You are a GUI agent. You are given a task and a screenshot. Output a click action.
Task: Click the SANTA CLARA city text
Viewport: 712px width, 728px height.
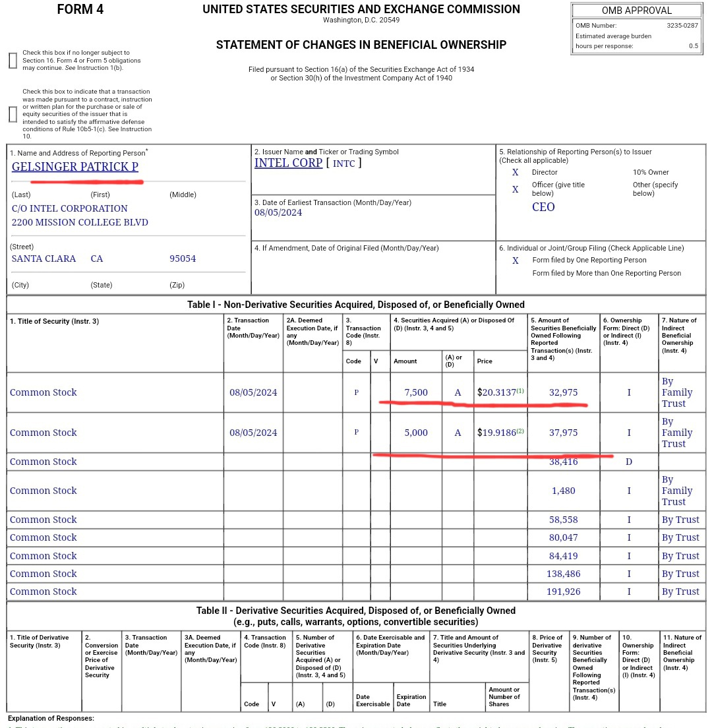[x=44, y=258]
